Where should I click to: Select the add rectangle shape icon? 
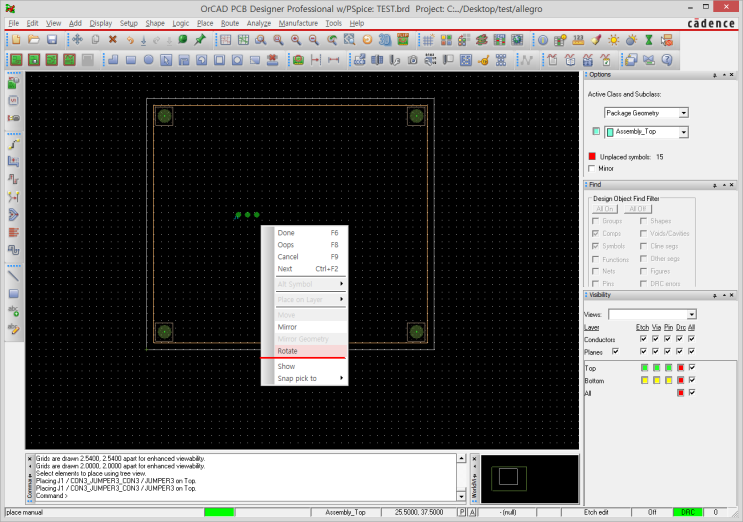coord(131,60)
